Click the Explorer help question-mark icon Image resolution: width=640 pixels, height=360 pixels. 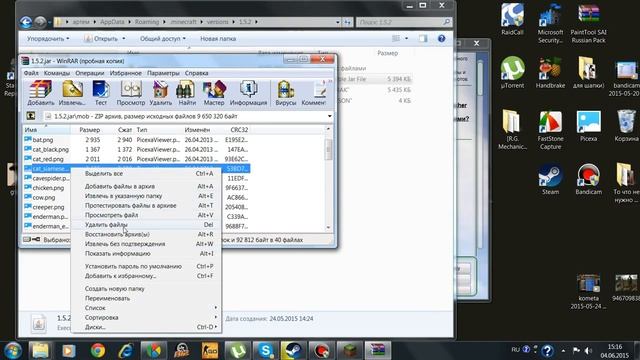[441, 38]
